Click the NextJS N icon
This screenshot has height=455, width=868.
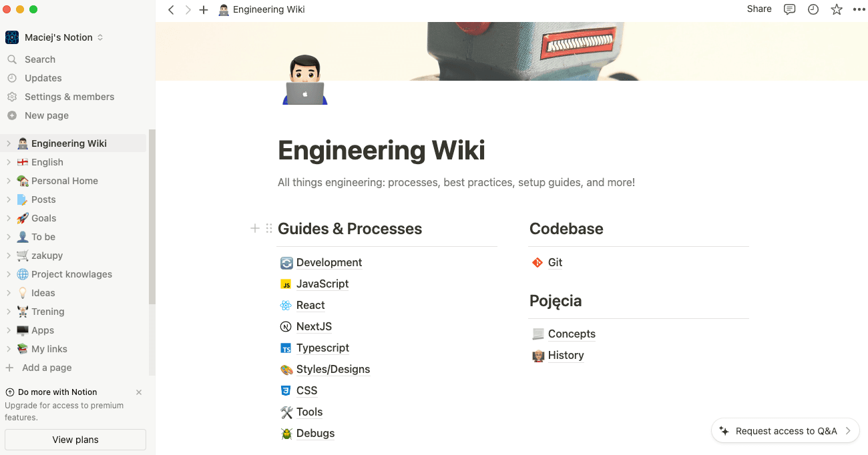[286, 327]
